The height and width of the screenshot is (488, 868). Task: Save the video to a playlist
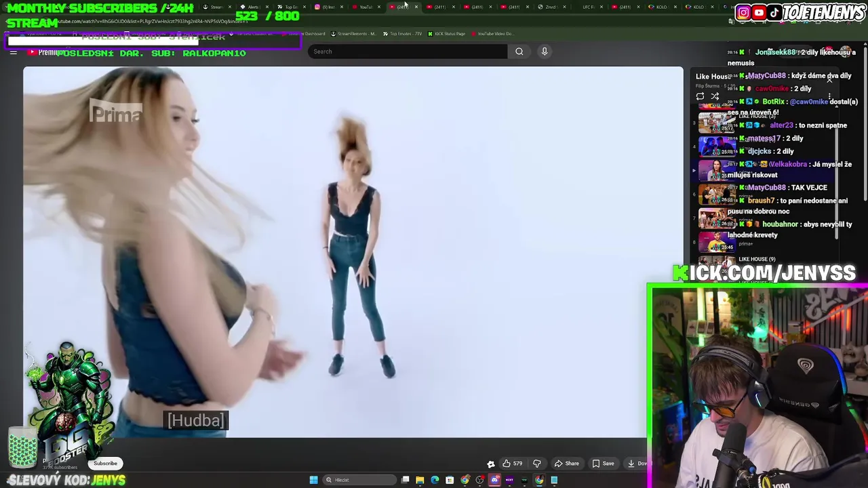(x=603, y=464)
